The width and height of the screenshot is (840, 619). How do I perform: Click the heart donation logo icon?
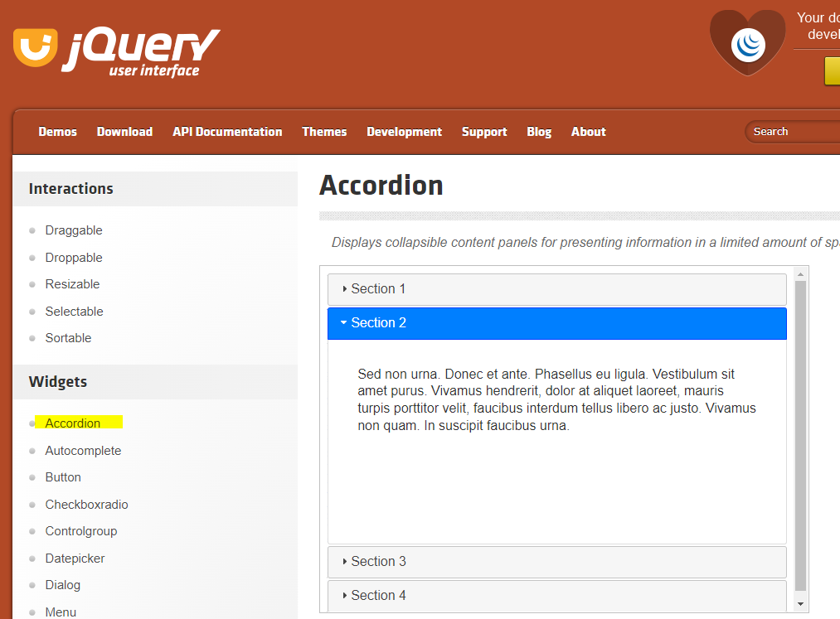[x=748, y=43]
